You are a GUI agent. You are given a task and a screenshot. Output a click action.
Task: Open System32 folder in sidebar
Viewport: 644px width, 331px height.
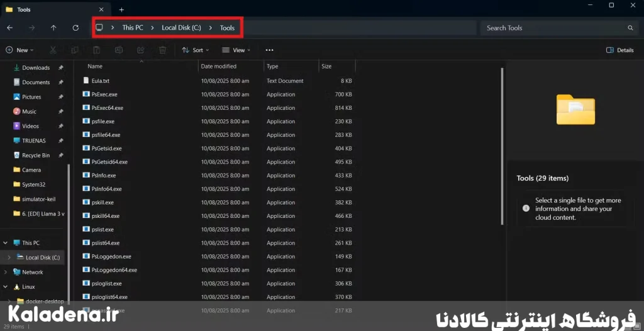(x=33, y=185)
